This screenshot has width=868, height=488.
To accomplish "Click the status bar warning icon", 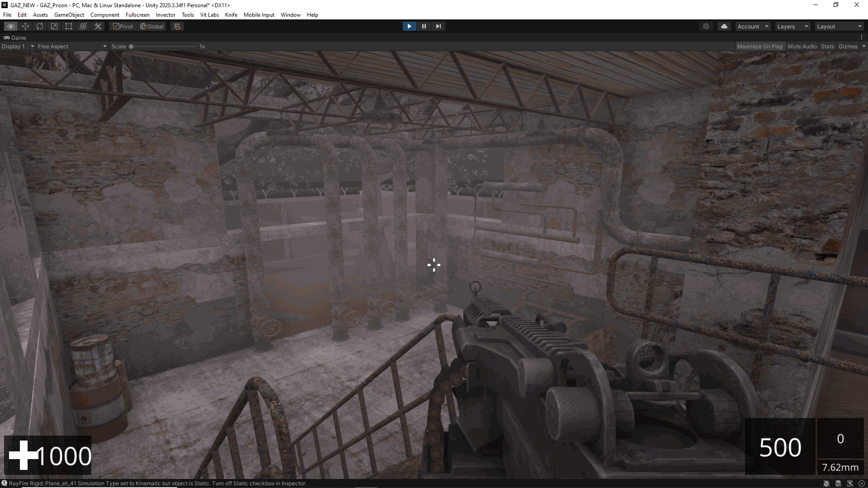I will click(x=4, y=483).
